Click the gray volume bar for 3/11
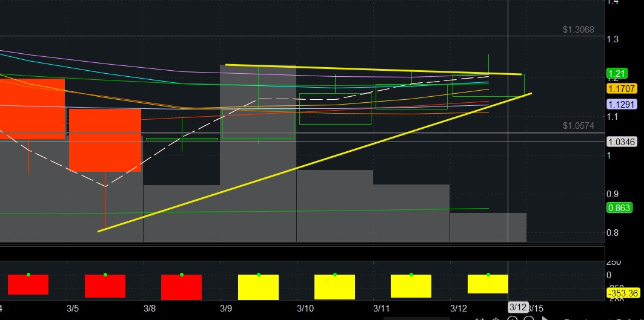644x320 pixels. (x=411, y=214)
